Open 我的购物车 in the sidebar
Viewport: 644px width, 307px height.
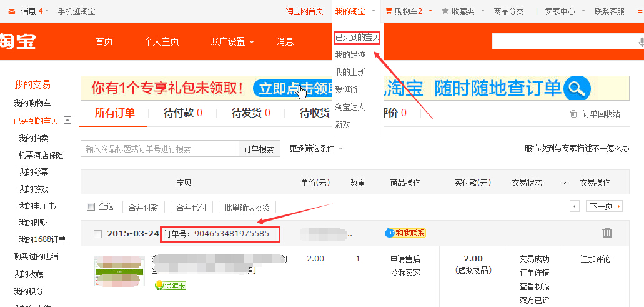tap(32, 103)
